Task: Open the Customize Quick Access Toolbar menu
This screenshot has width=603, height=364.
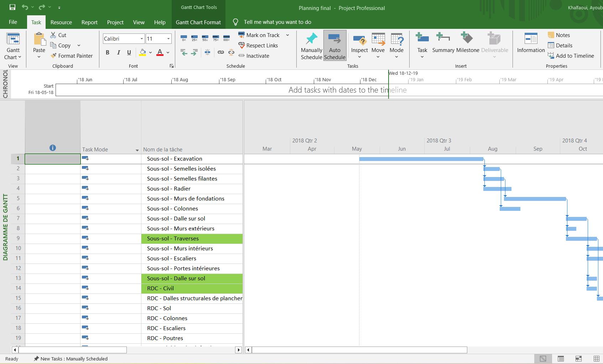Action: (x=59, y=7)
